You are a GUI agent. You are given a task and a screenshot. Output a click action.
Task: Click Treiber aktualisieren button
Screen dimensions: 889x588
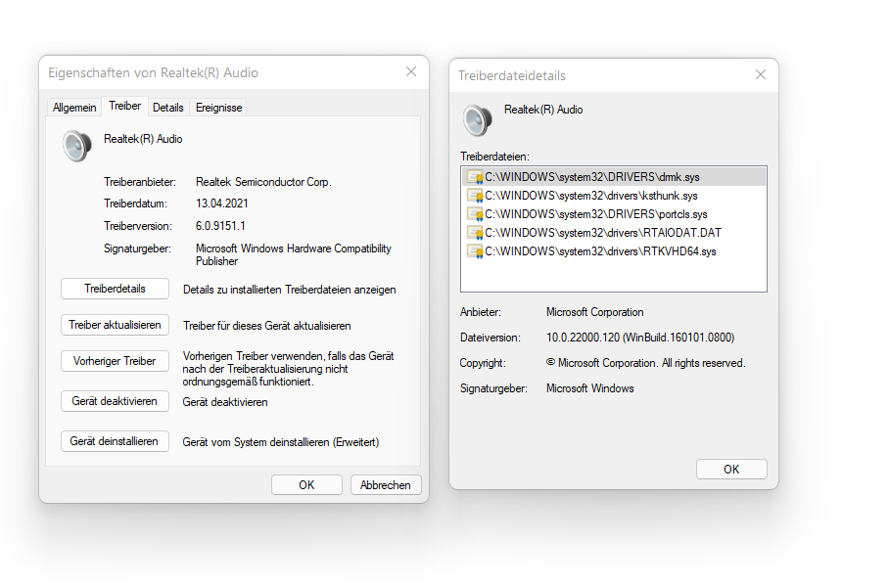(x=116, y=325)
